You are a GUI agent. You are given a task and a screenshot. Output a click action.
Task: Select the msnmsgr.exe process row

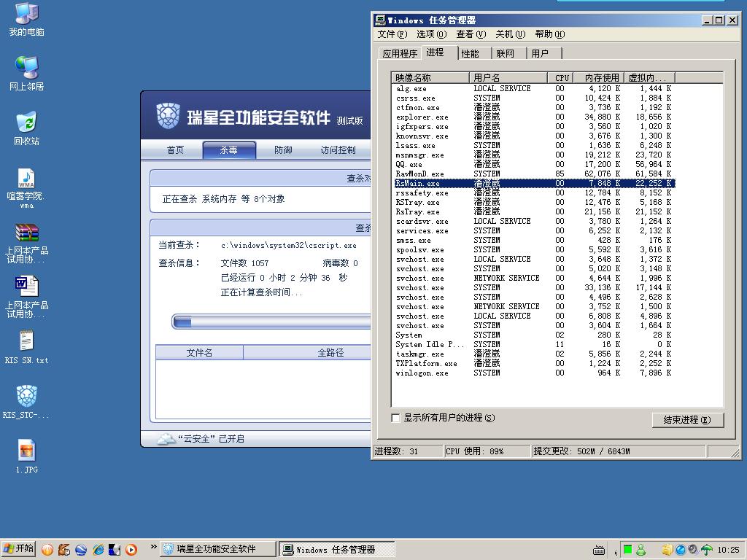tap(535, 155)
